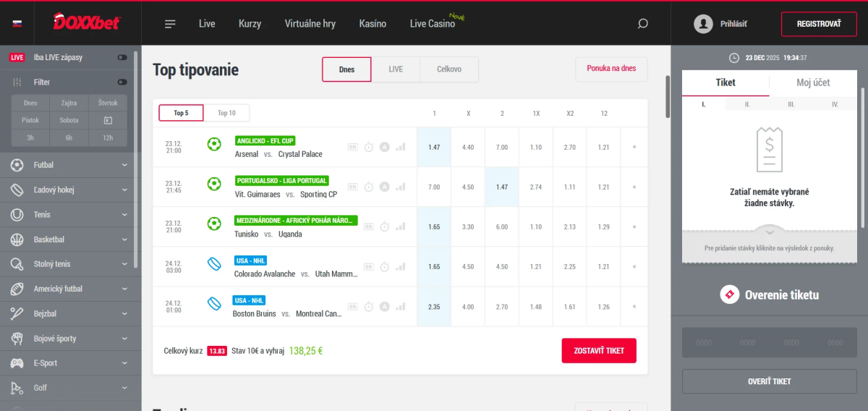Click the stopwatch icon in Tunisko row
Image resolution: width=868 pixels, height=411 pixels.
coord(385,226)
